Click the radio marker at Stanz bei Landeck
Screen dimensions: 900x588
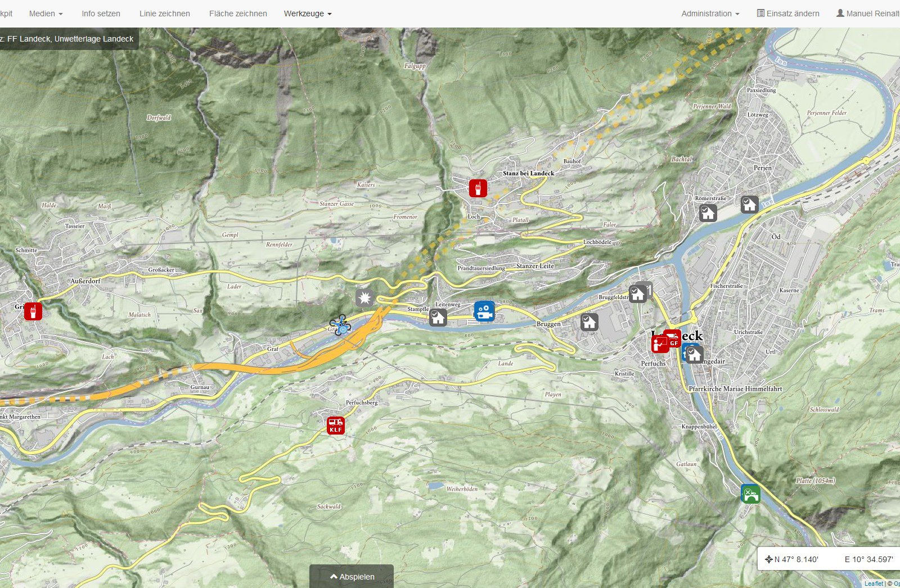[478, 188]
